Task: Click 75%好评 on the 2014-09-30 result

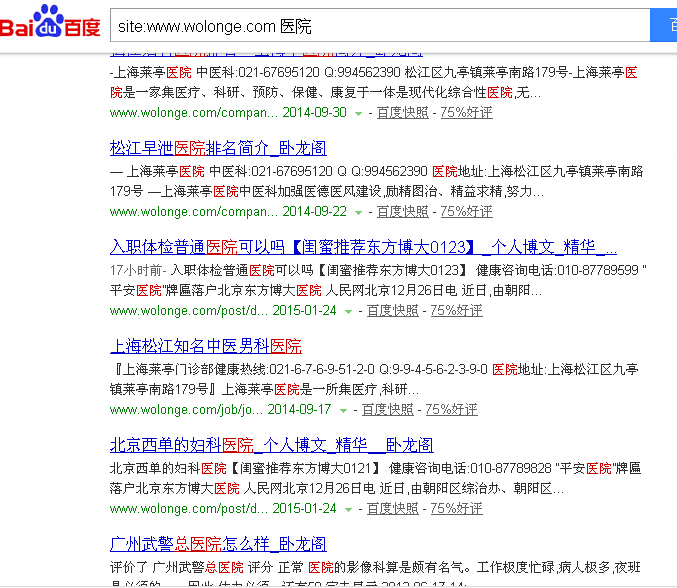Action: click(466, 113)
